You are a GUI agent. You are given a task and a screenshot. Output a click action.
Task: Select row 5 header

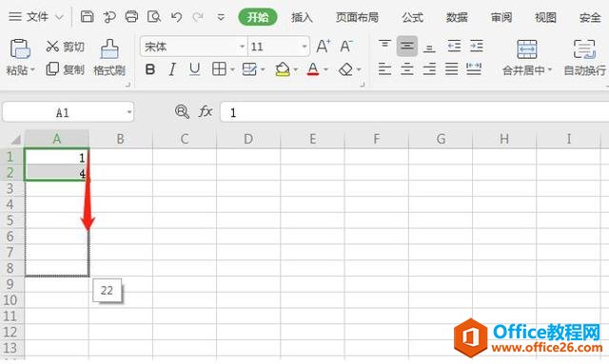[10, 220]
